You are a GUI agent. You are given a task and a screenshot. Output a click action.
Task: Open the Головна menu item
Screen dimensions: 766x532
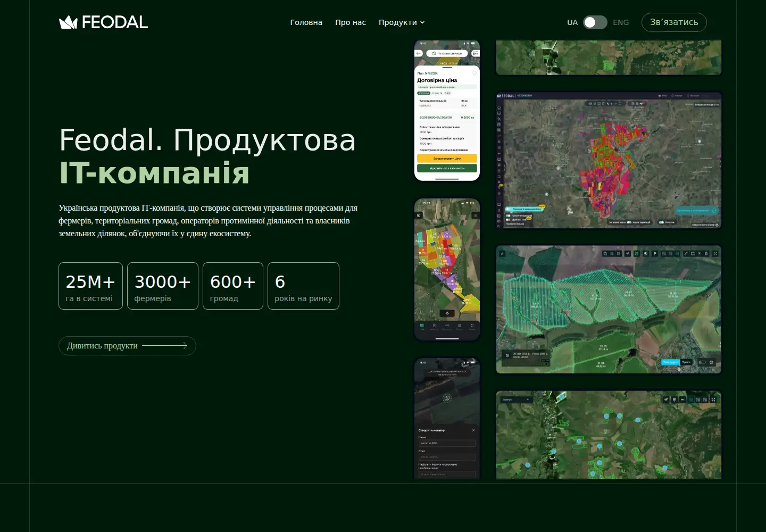click(x=306, y=22)
